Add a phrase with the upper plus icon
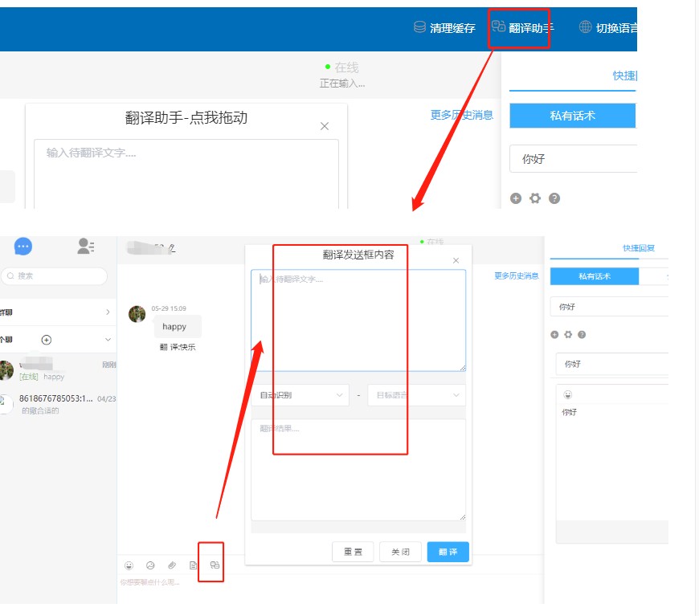Screen dimensions: 699x616 coord(516,198)
